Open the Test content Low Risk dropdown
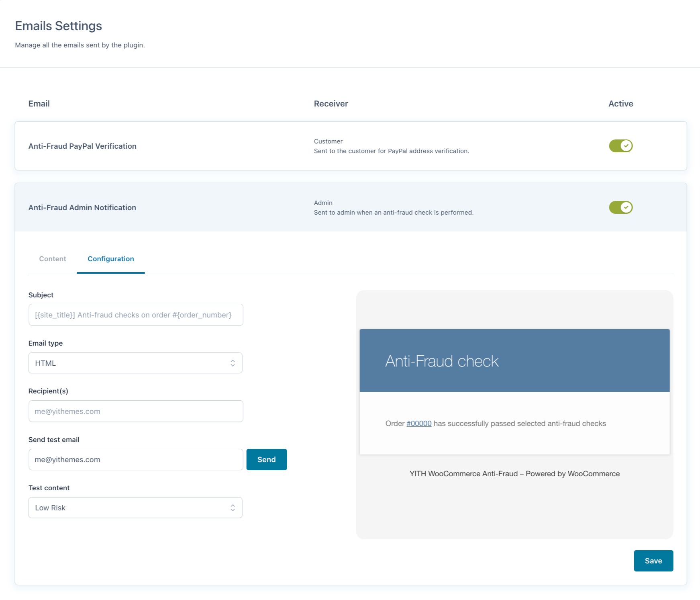The height and width of the screenshot is (600, 700). (x=135, y=508)
